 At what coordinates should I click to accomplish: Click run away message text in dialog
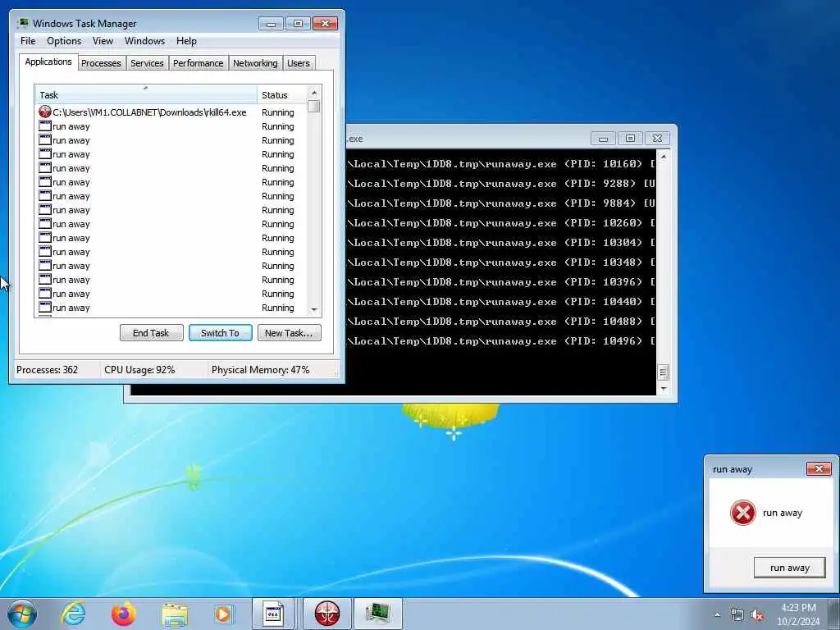pos(782,513)
